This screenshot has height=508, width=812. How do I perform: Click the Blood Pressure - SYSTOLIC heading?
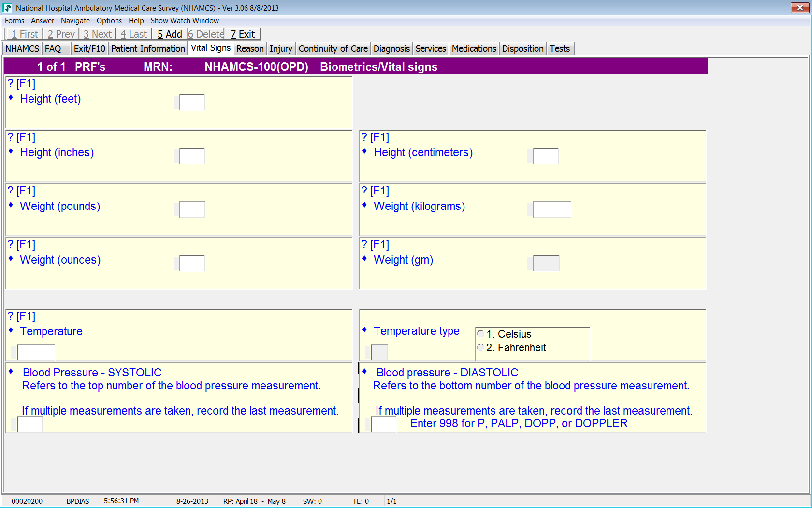(x=92, y=373)
